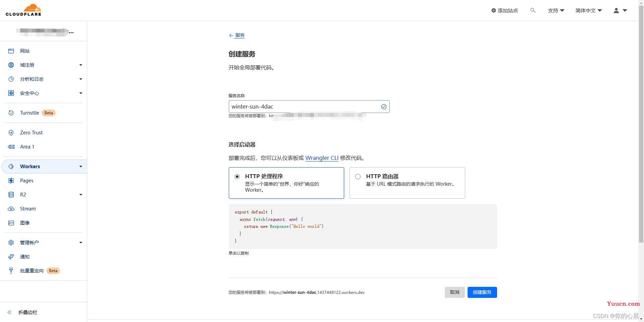The image size is (644, 322).
Task: Expand the 分析和日志 submenu arrow
Action: (x=81, y=79)
